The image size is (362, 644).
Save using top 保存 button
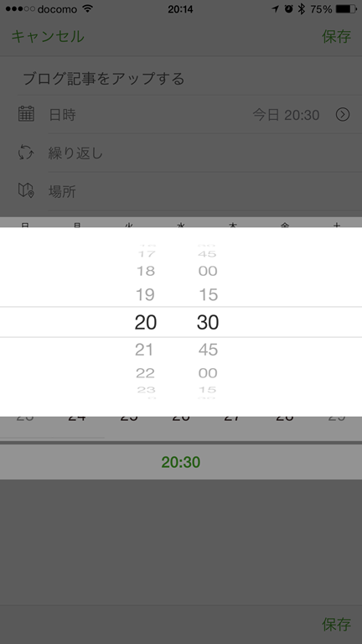pyautogui.click(x=337, y=36)
